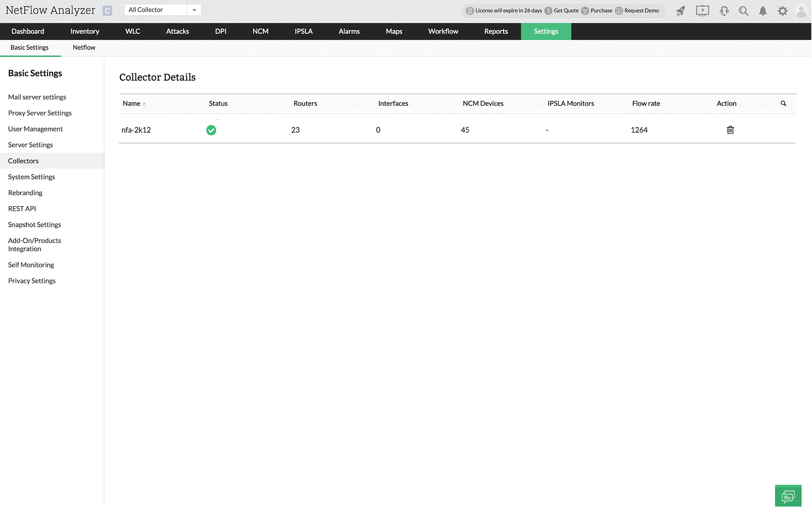Open REST API settings
812x507 pixels.
point(22,209)
